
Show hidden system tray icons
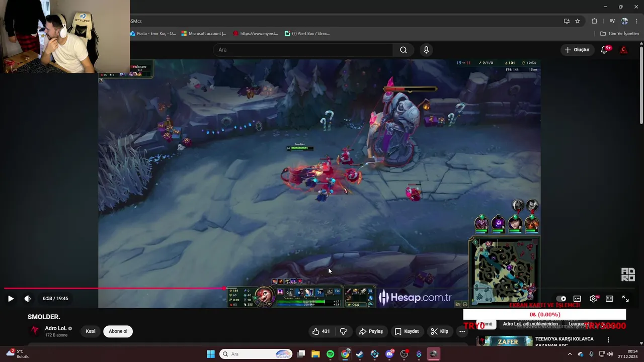[x=570, y=354]
